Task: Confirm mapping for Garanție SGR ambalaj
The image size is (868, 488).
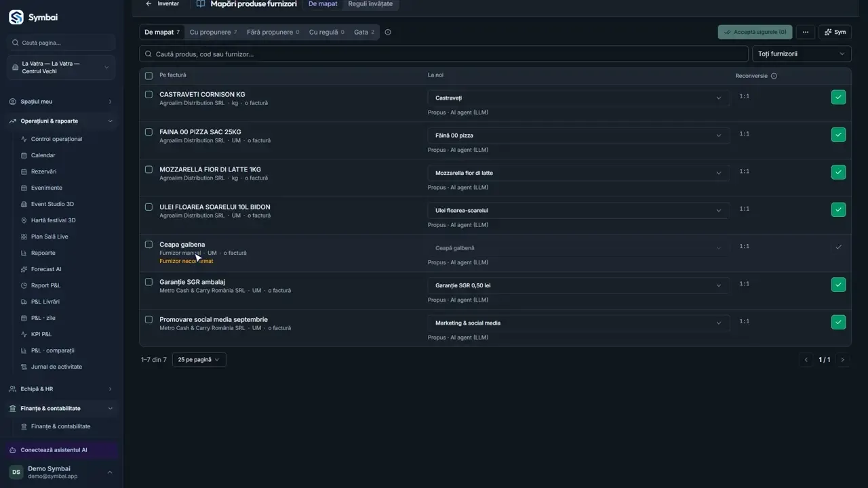Action: 838,285
